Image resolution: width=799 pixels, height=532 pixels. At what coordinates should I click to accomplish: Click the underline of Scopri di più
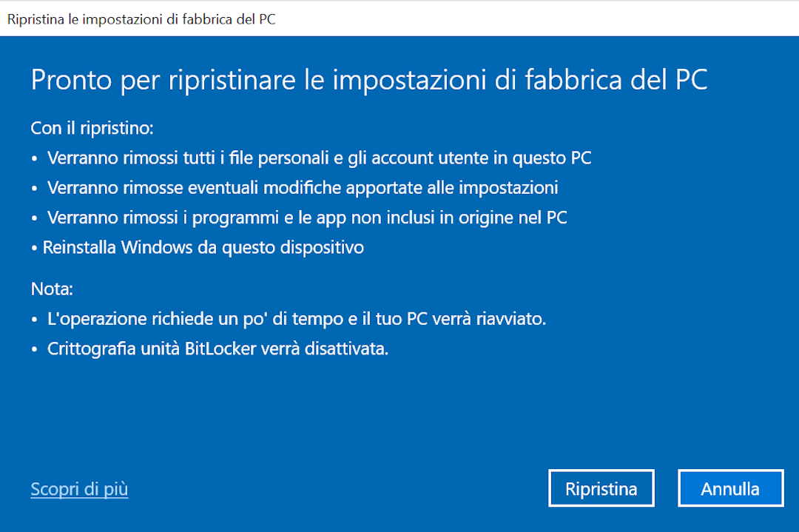(78, 498)
